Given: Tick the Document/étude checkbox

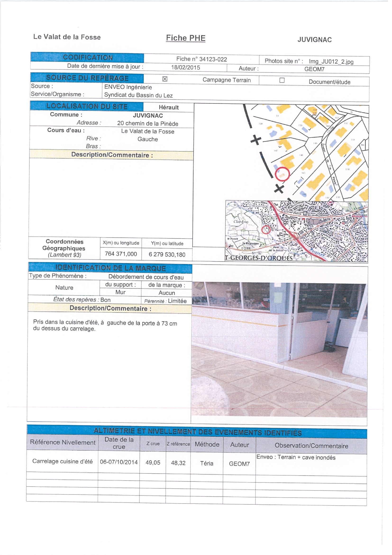Looking at the screenshot, I should (282, 80).
